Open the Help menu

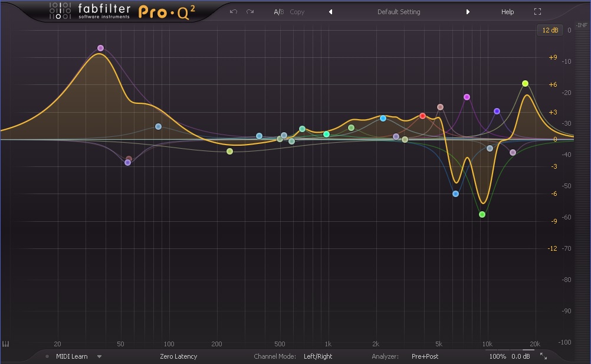click(507, 12)
